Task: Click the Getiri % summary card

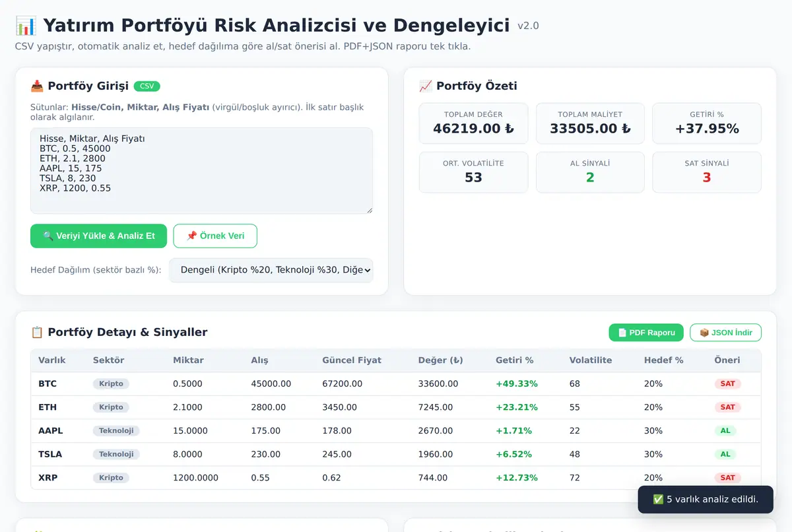Action: tap(707, 123)
